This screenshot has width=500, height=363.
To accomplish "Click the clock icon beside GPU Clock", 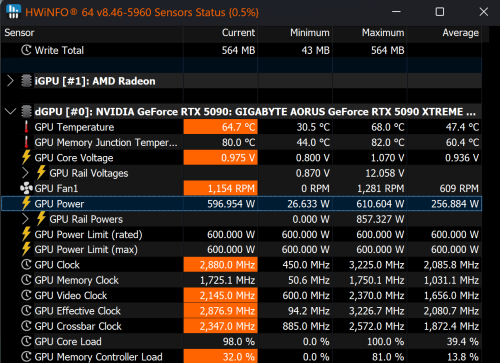I will point(26,265).
